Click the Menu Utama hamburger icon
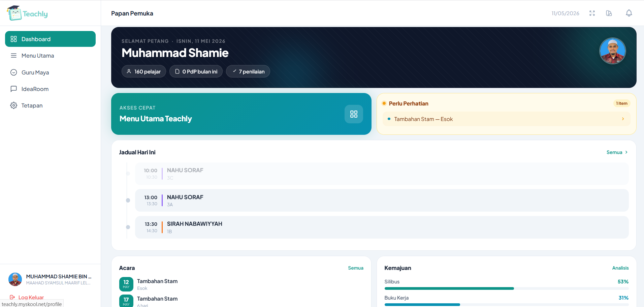The height and width of the screenshot is (307, 644). click(x=13, y=56)
